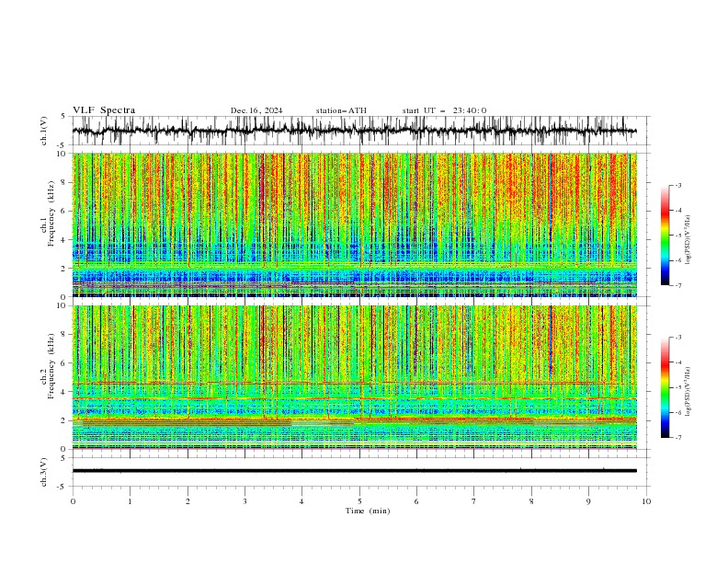Click the time axis tick label '5'
Image resolution: width=728 pixels, height=563 pixels.
(359, 501)
